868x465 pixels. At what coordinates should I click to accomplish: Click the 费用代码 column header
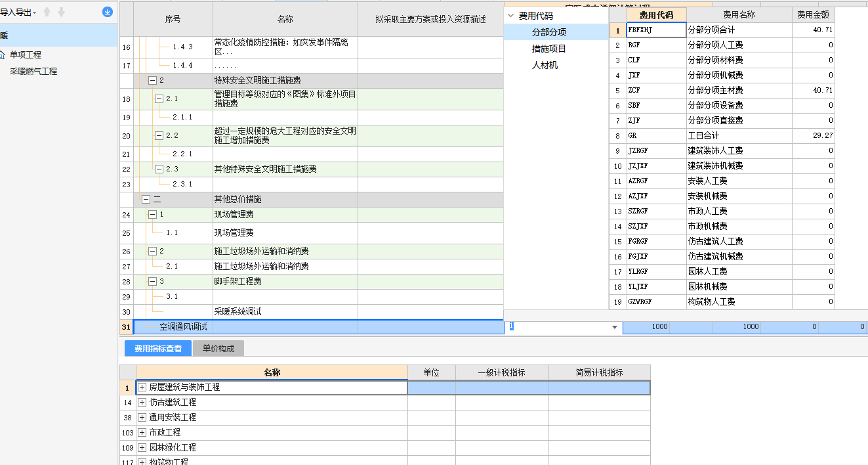(x=657, y=14)
